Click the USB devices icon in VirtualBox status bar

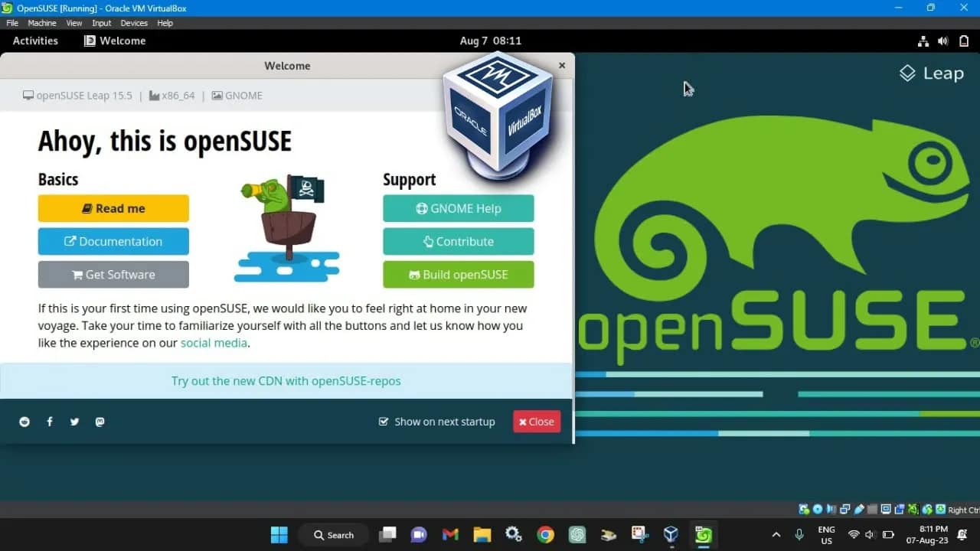(x=857, y=509)
